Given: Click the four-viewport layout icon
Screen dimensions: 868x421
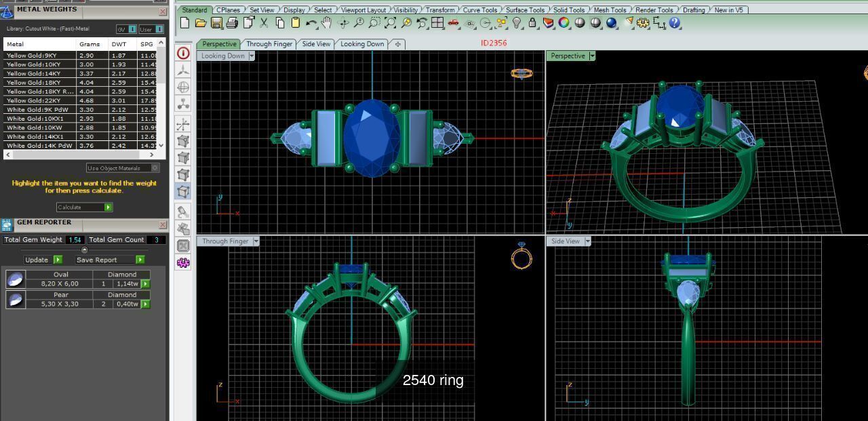Looking at the screenshot, I should pos(437,23).
